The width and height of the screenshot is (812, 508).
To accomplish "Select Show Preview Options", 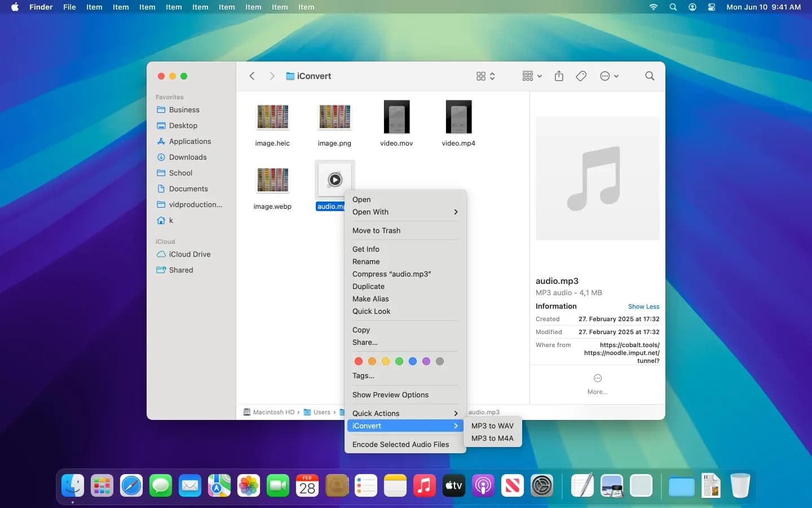I will click(405, 395).
